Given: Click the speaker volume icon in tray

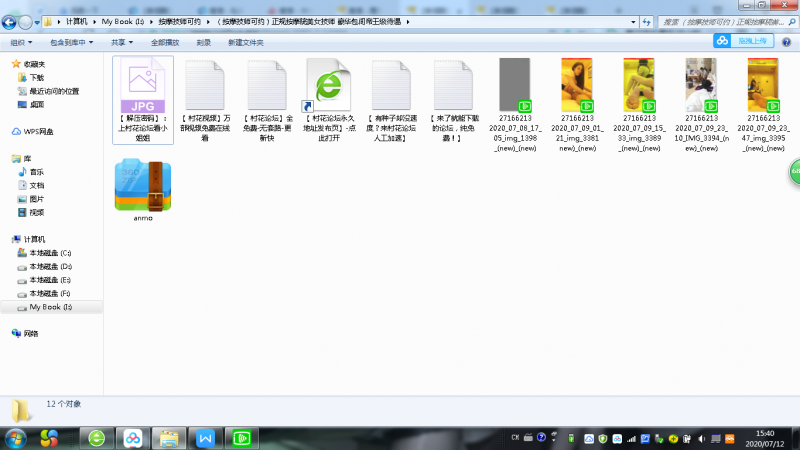Looking at the screenshot, I should tap(702, 439).
